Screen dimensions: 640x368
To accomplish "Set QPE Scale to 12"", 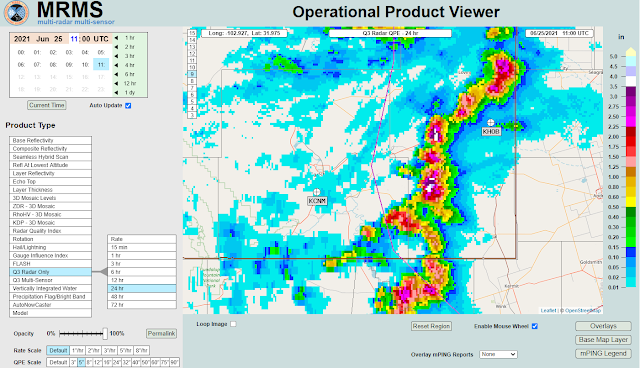I will tap(98, 362).
